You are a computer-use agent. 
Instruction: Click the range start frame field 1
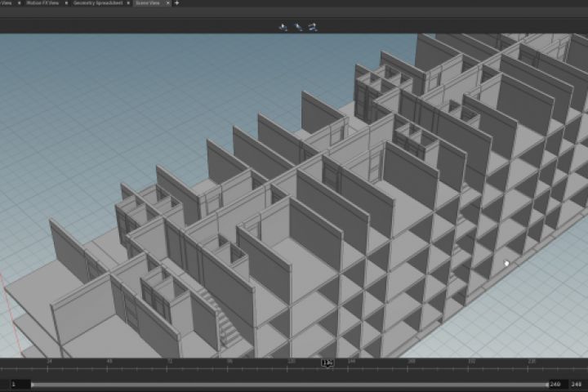click(x=20, y=384)
